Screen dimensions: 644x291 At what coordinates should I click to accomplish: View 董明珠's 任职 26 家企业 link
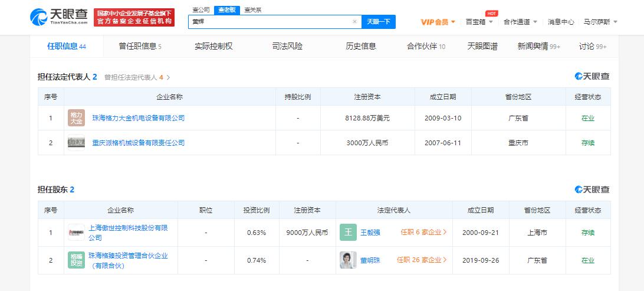pyautogui.click(x=421, y=260)
